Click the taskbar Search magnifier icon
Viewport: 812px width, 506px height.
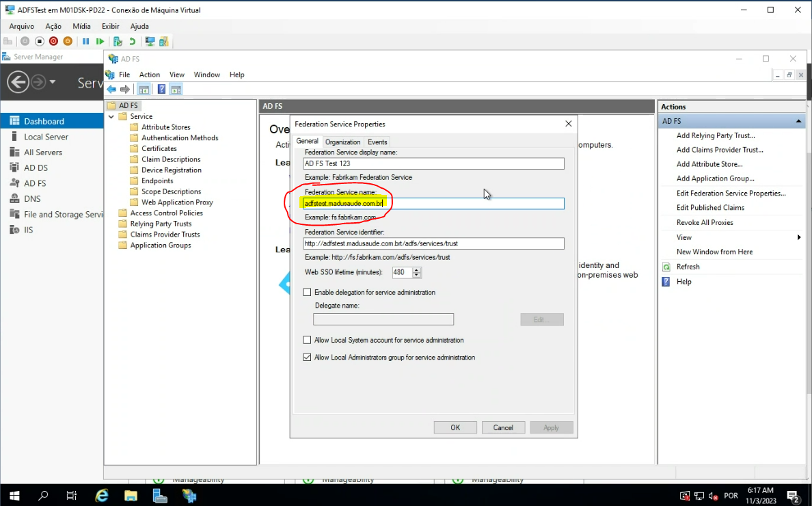43,496
